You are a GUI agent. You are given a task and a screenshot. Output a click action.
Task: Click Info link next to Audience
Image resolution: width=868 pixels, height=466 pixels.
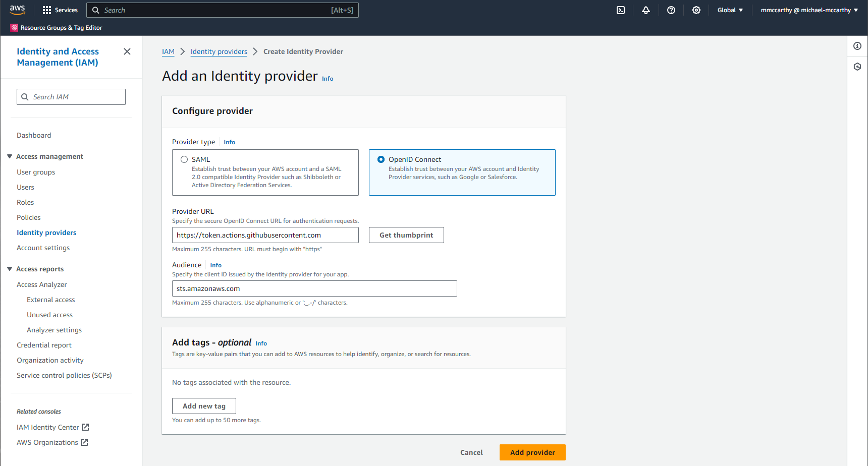coord(216,265)
